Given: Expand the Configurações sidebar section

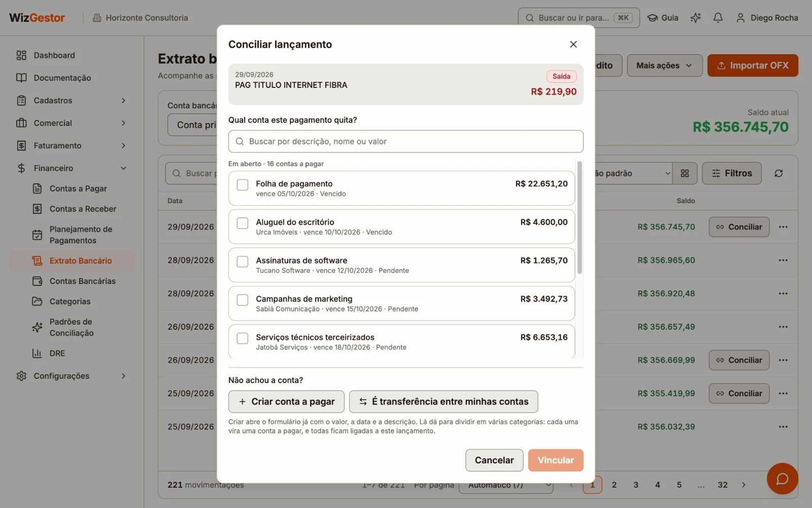Looking at the screenshot, I should (71, 376).
